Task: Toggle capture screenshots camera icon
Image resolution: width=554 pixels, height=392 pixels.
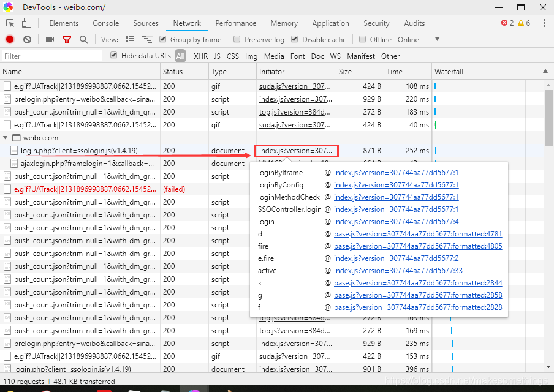Action: [x=50, y=40]
